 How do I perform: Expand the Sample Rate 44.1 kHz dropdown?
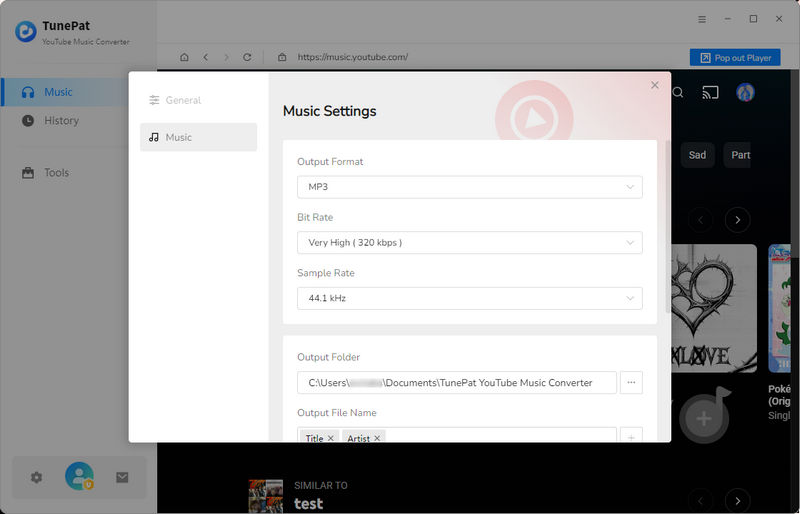(469, 299)
